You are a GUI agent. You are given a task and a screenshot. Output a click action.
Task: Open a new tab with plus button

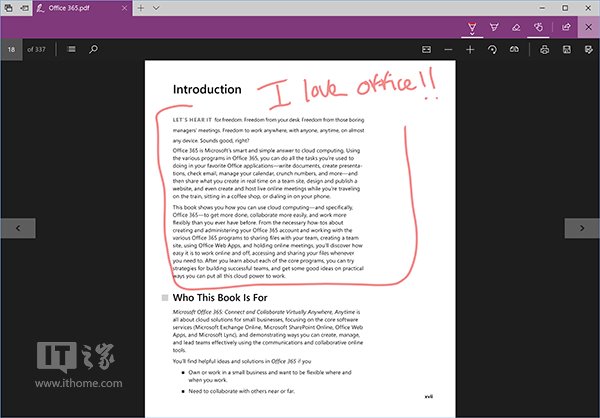[x=141, y=8]
